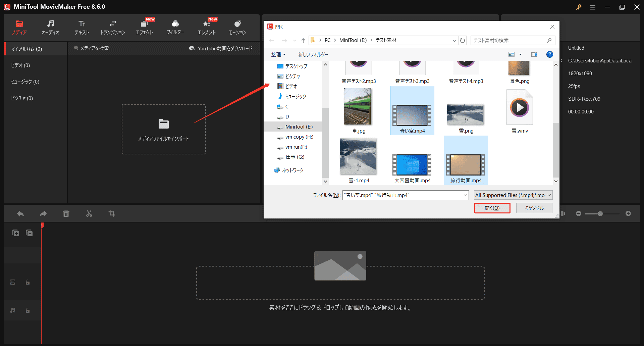Toggle the lock on the video track
This screenshot has height=346, width=644.
[28, 282]
